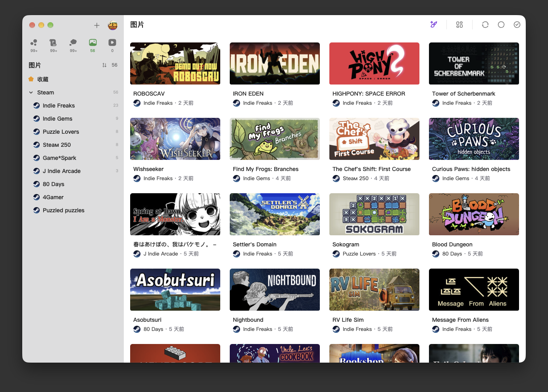Viewport: 548px width, 392px height.
Task: Click the Message From Aliens title text
Action: tap(460, 320)
